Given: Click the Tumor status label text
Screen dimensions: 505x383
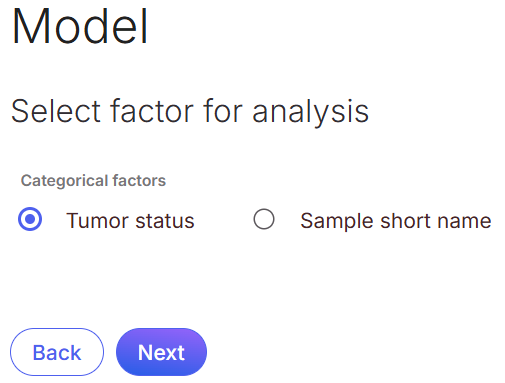Looking at the screenshot, I should point(130,221).
